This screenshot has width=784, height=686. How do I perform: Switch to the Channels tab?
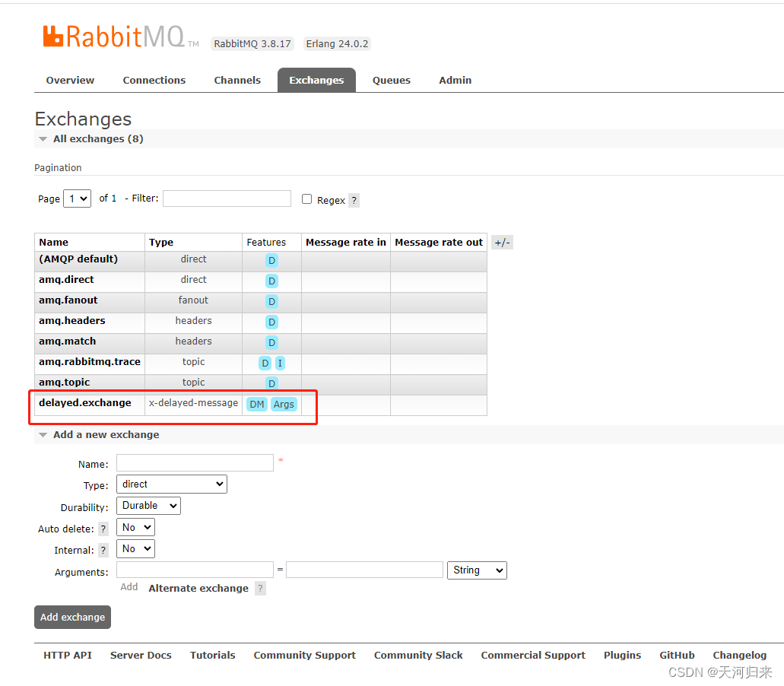click(x=237, y=81)
